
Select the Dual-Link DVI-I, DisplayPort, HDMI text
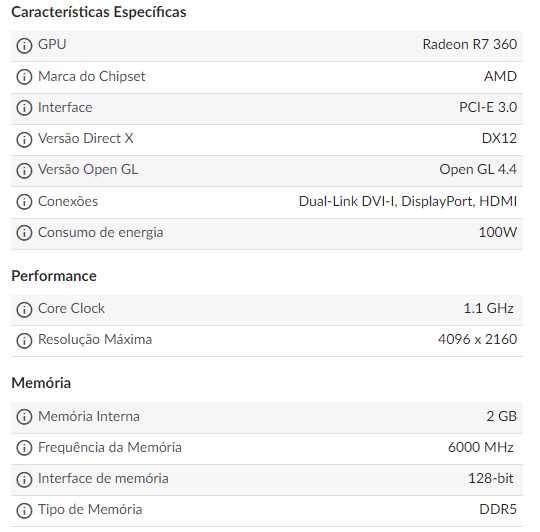coord(408,201)
